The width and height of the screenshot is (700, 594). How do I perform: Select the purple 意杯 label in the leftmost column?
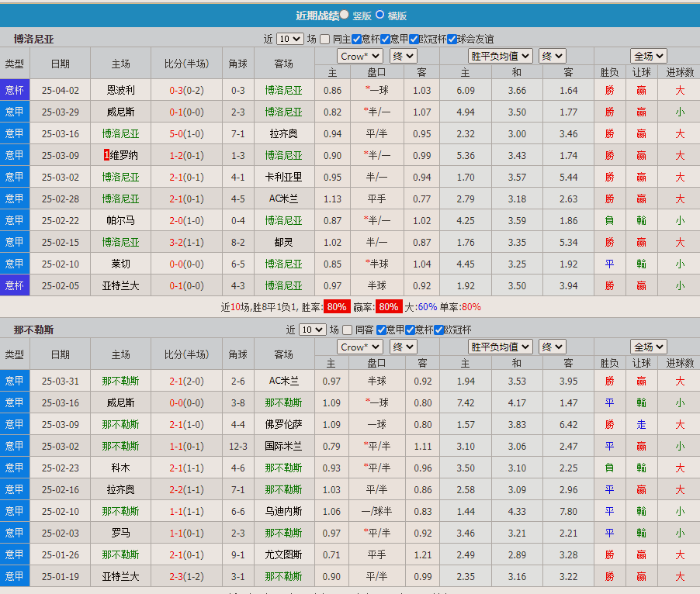point(14,90)
